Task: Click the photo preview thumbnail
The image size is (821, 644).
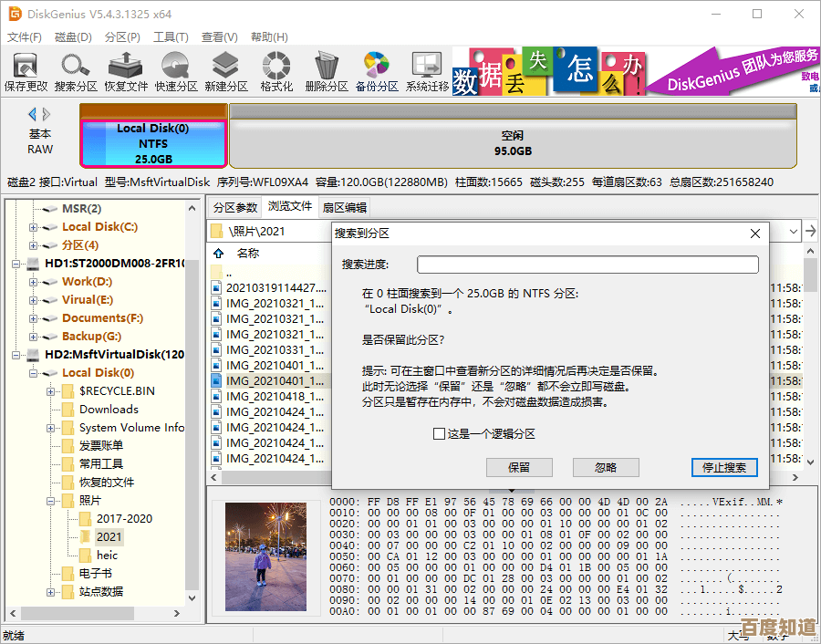Action: coord(265,556)
